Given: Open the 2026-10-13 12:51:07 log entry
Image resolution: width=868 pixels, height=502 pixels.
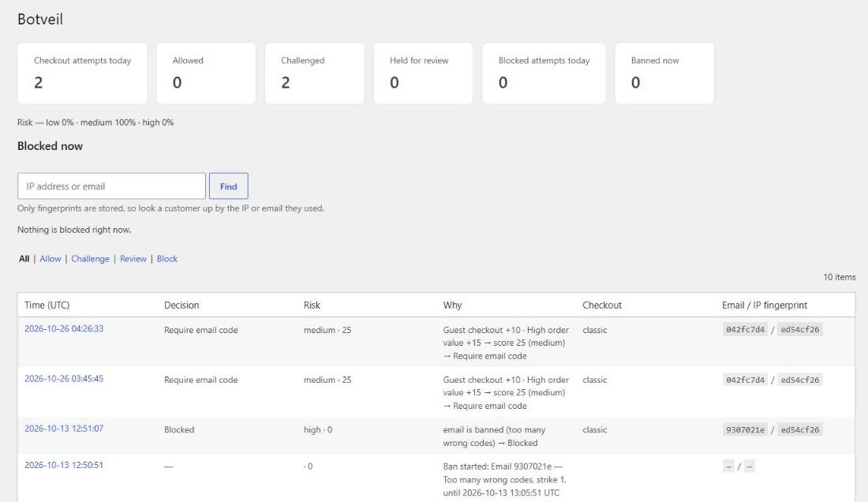Looking at the screenshot, I should click(64, 429).
